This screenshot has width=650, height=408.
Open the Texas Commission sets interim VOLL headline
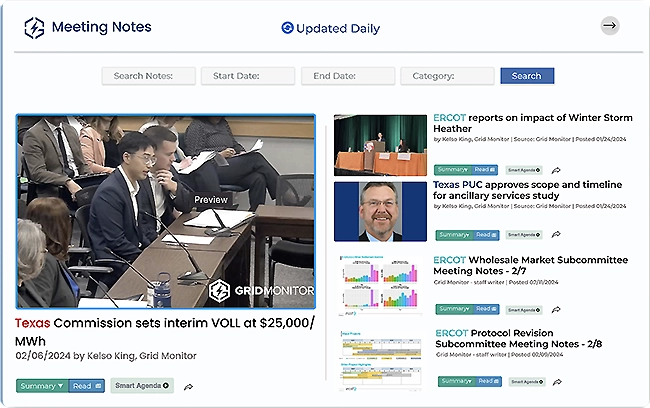[x=165, y=332]
